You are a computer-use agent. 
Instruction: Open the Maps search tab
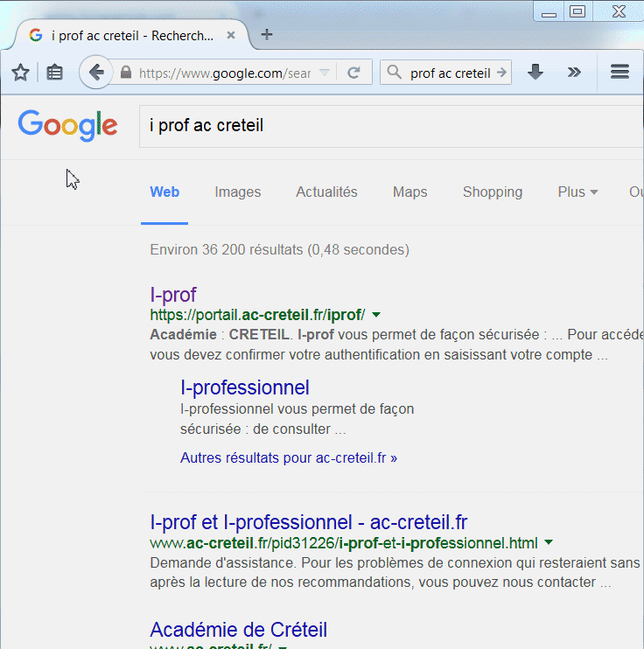409,192
